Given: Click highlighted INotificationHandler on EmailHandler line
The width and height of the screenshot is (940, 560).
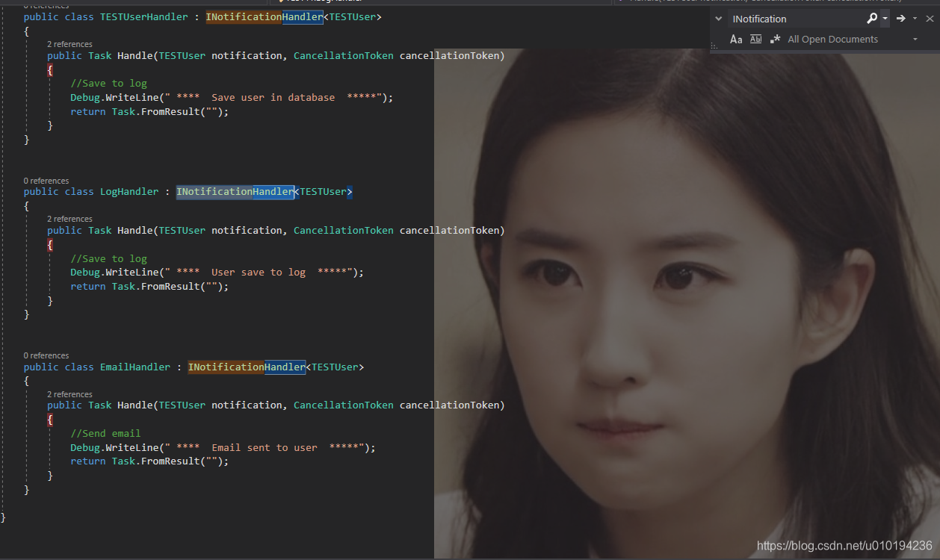Looking at the screenshot, I should click(247, 367).
